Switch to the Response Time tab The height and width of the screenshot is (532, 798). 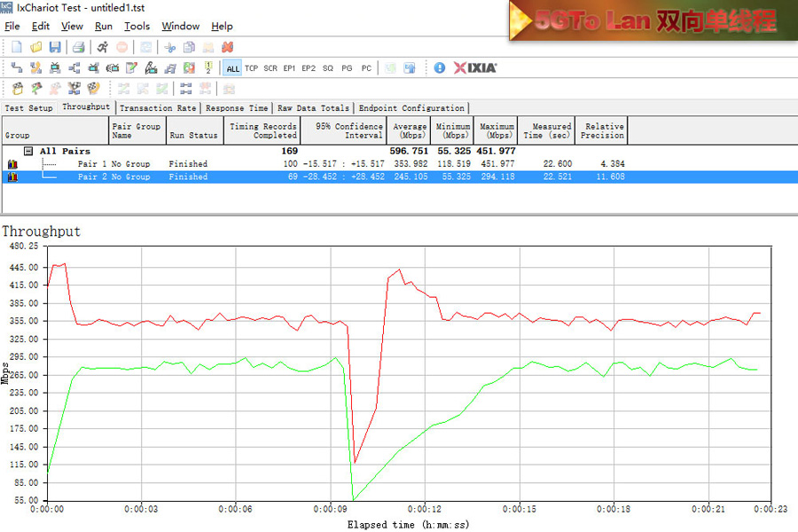237,108
